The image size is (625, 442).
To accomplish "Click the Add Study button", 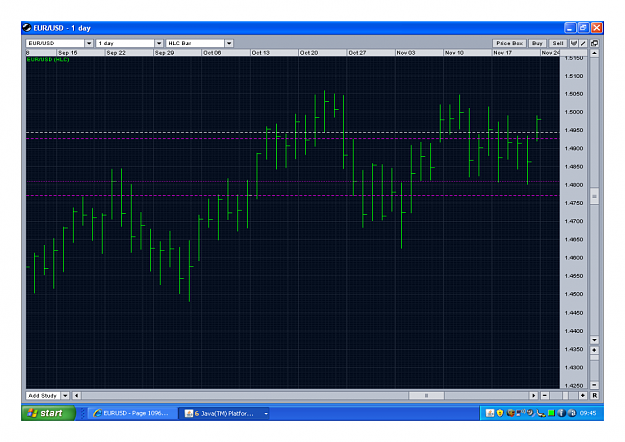I will click(43, 395).
